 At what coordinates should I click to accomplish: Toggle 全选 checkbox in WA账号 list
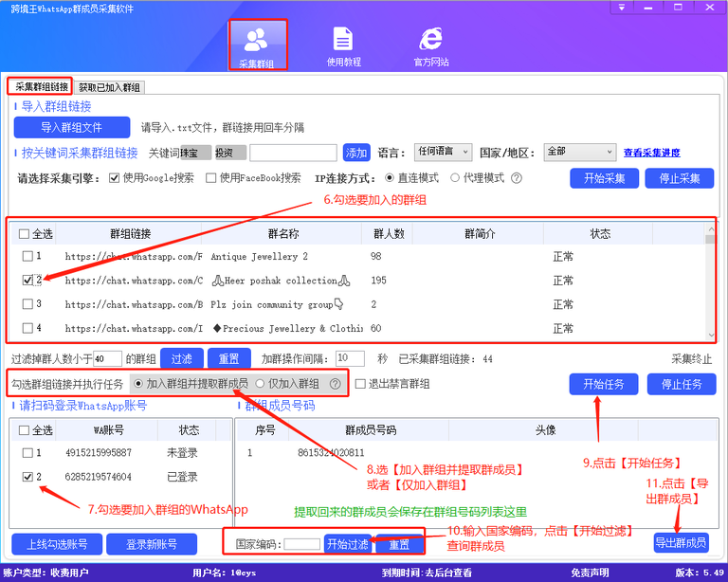tap(24, 430)
